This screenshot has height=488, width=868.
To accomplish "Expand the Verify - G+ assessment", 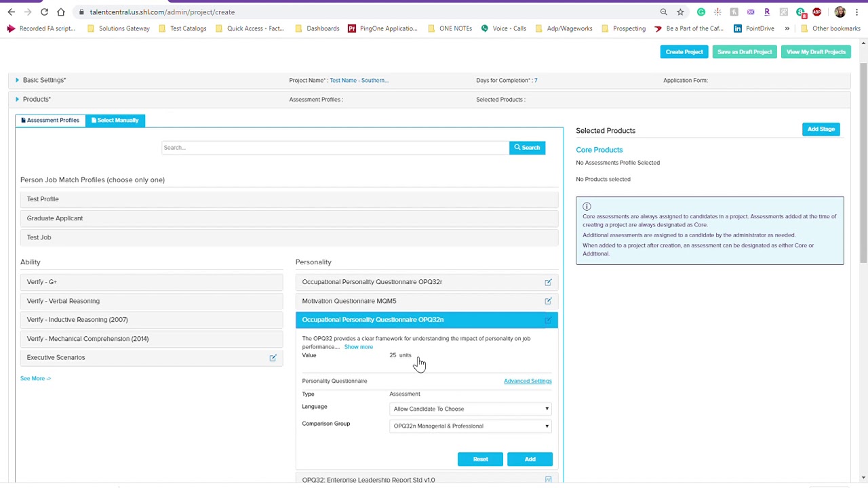I will coord(151,282).
